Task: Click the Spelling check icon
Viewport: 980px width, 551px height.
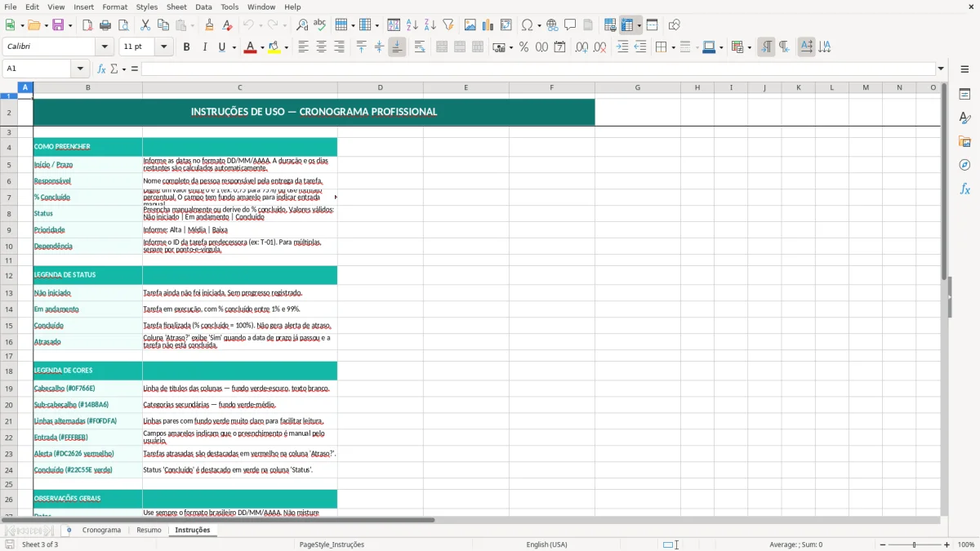Action: pyautogui.click(x=320, y=25)
